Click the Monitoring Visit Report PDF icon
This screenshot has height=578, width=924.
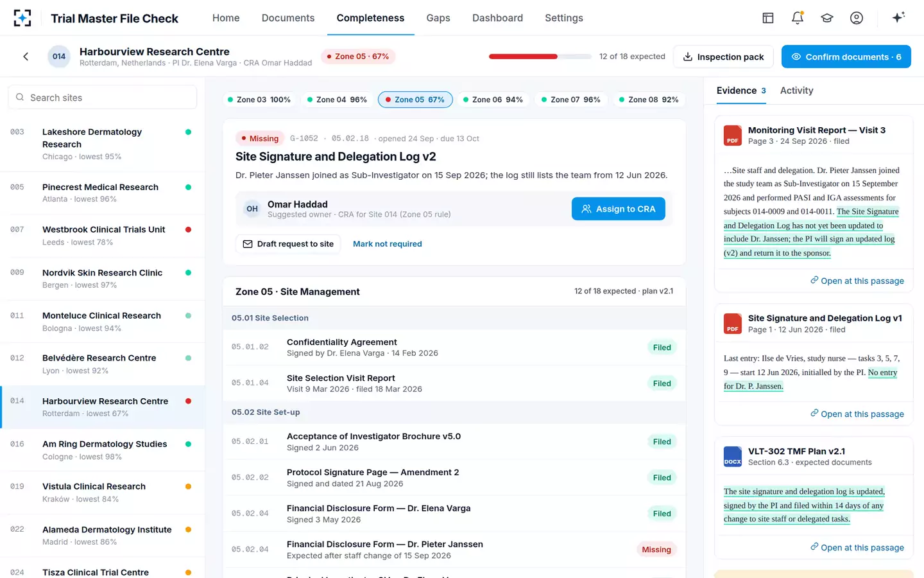click(x=733, y=136)
